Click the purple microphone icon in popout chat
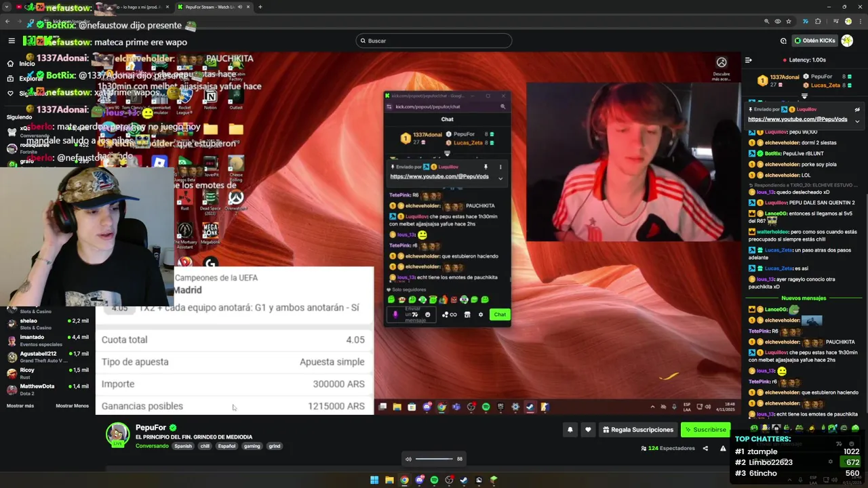 pyautogui.click(x=395, y=314)
